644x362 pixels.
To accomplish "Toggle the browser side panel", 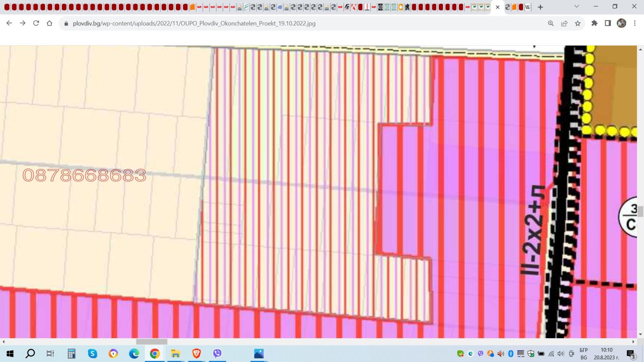I will [608, 23].
